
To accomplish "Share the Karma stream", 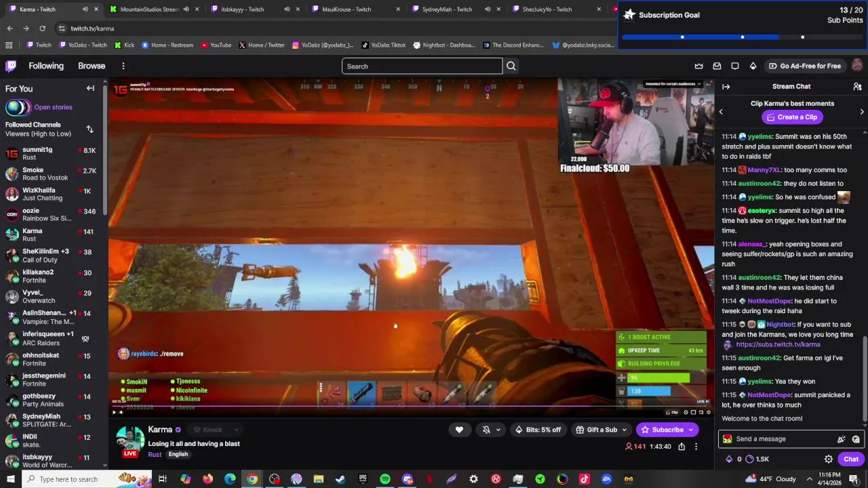I will pos(682,447).
